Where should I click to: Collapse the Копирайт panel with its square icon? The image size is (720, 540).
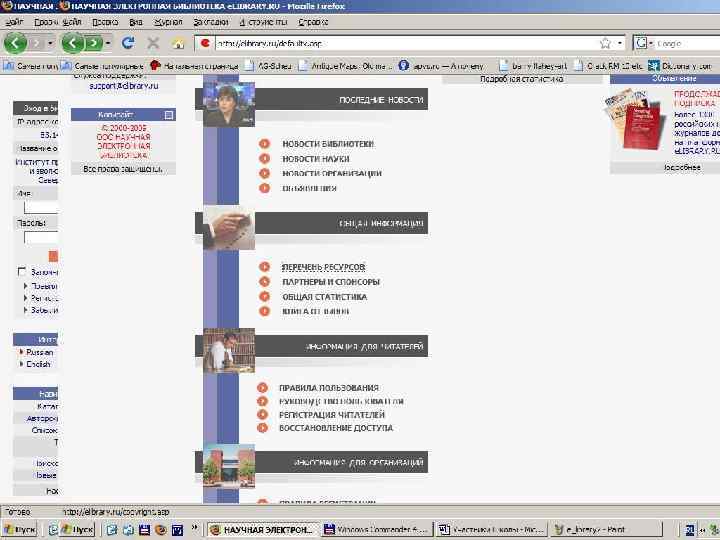coord(169,115)
